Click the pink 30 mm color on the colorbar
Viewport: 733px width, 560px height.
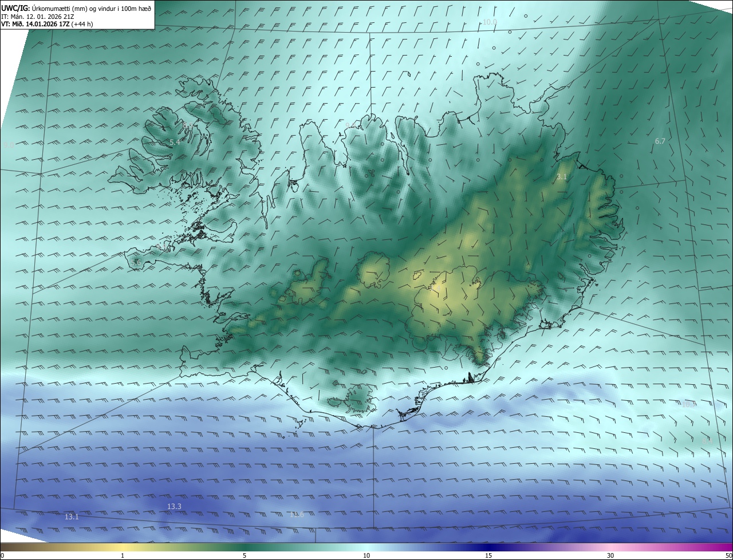pos(610,547)
